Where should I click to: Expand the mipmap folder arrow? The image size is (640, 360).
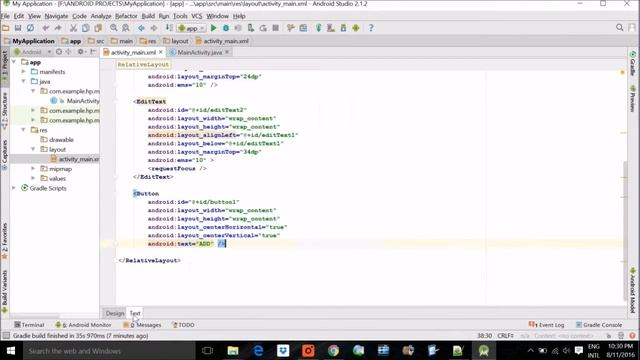pos(33,169)
